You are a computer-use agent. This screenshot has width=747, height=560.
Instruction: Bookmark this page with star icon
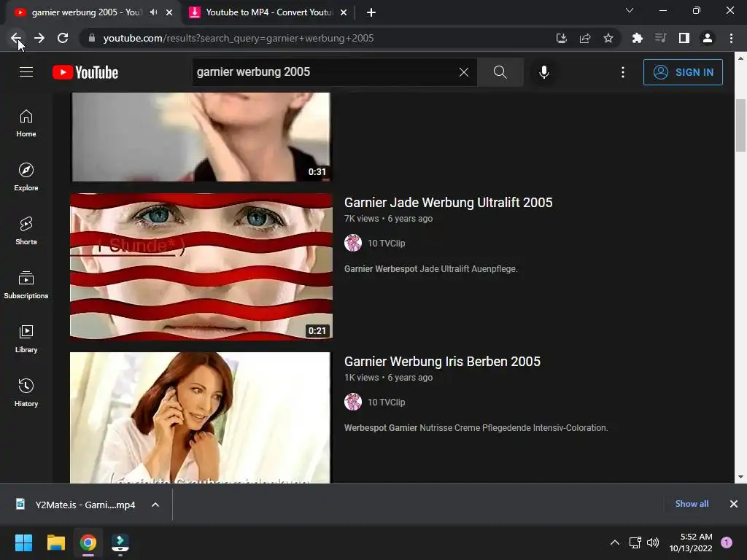point(608,38)
